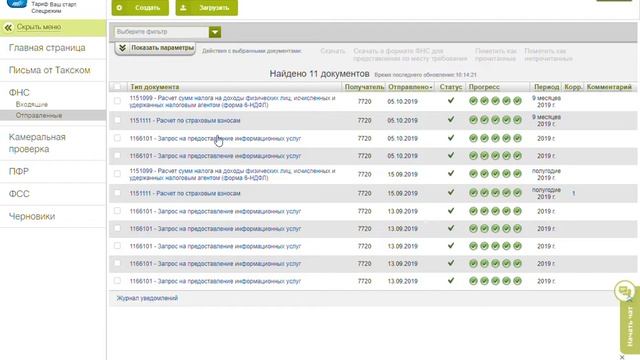Click the Получатель column header

[x=364, y=87]
